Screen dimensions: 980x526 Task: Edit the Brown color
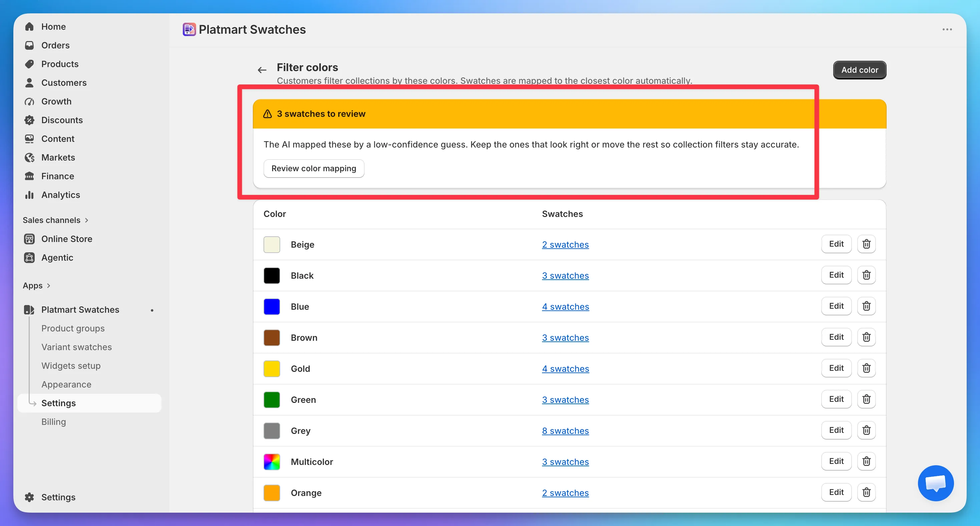(836, 337)
